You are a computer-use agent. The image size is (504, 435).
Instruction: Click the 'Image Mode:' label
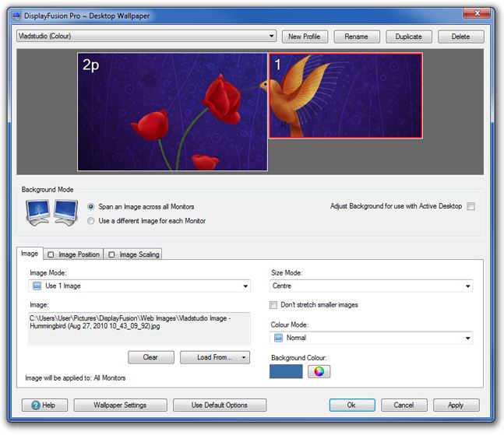point(48,273)
